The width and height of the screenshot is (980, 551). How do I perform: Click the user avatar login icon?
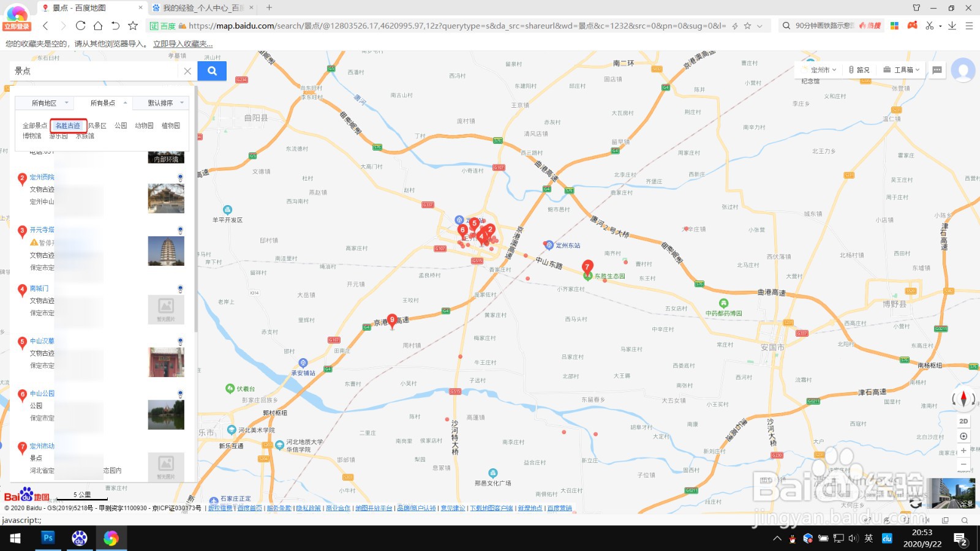pyautogui.click(x=963, y=70)
